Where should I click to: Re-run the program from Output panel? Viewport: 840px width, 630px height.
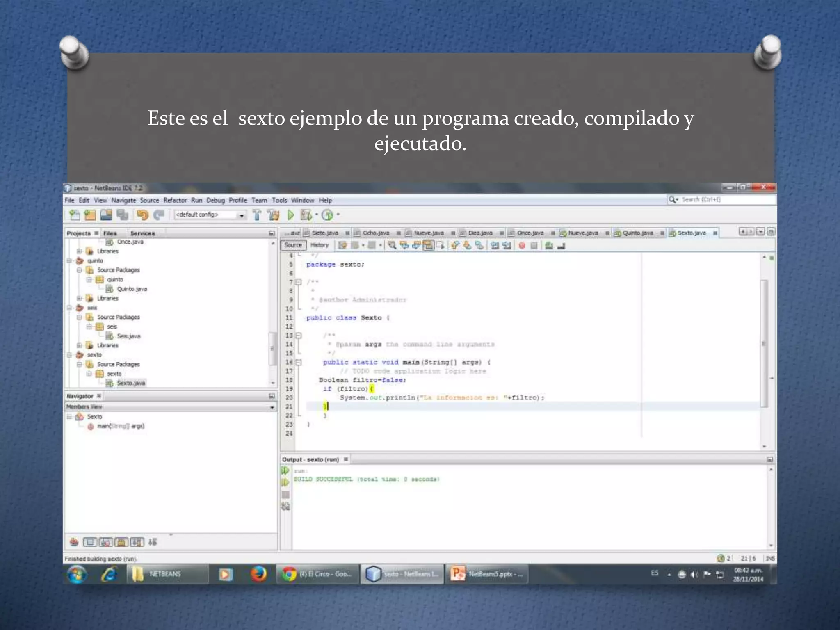click(285, 470)
